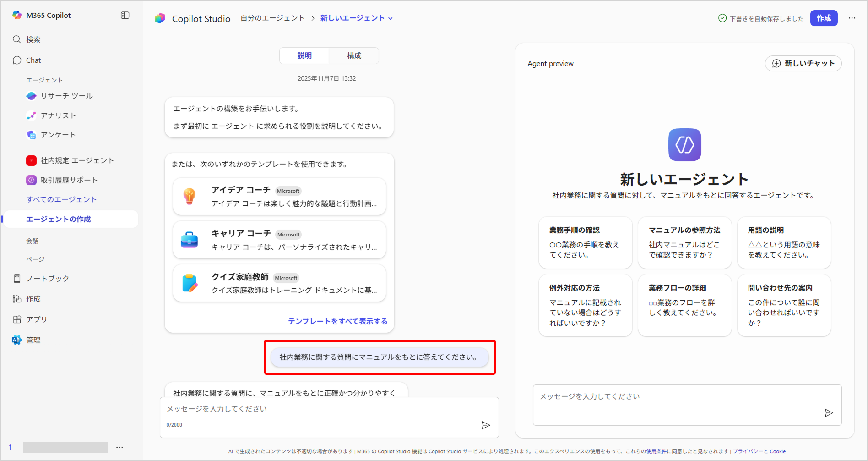Send the message in the Agent preview
The height and width of the screenshot is (461, 868).
click(x=828, y=413)
